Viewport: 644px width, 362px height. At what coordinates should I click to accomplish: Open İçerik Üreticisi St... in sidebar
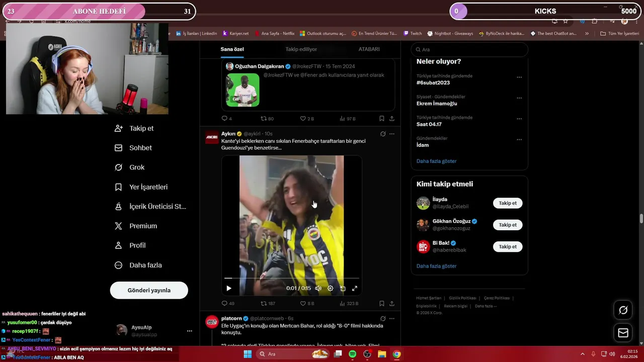click(150, 207)
